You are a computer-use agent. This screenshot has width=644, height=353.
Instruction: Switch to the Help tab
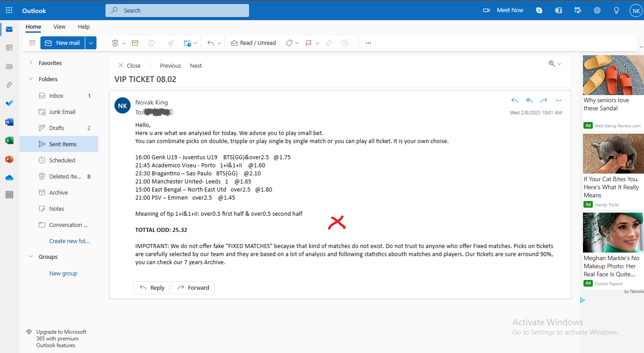click(x=84, y=26)
